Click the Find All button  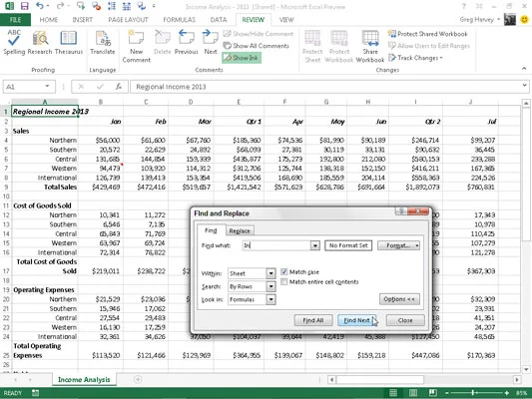coord(312,320)
